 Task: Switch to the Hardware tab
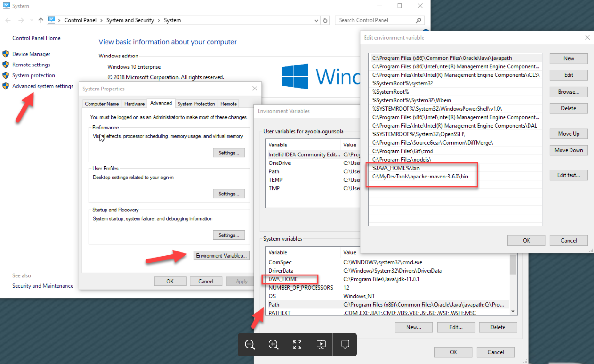(x=134, y=104)
